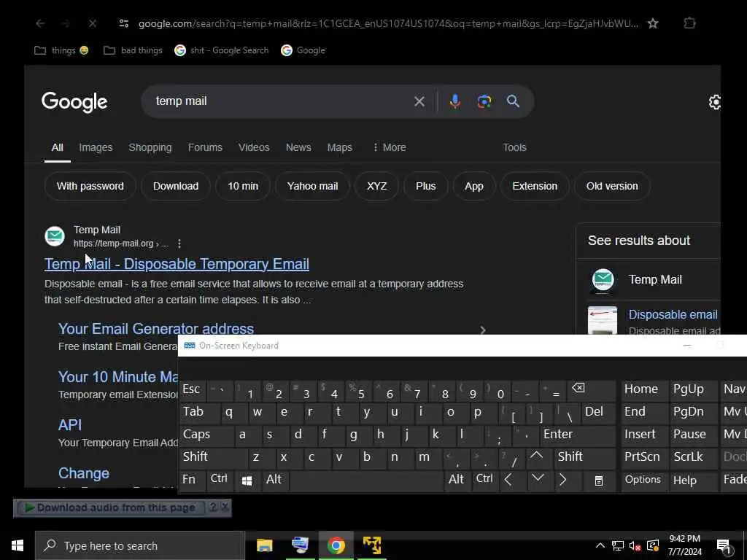Screen dimensions: 747x560
Task: Switch to Maps results tab
Action: click(x=340, y=147)
